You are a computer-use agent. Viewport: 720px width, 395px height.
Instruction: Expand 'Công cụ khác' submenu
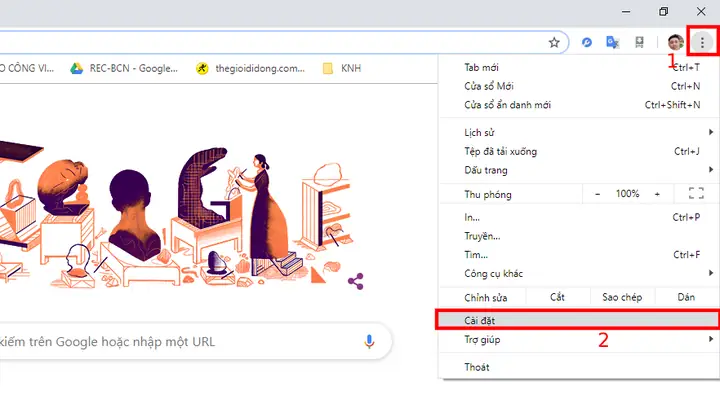tap(579, 274)
